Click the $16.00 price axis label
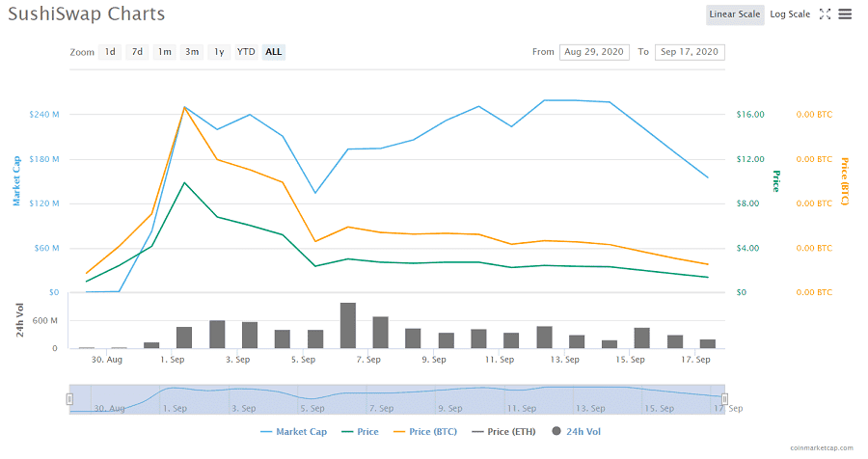Screen dimensions: 868x459 (750, 115)
